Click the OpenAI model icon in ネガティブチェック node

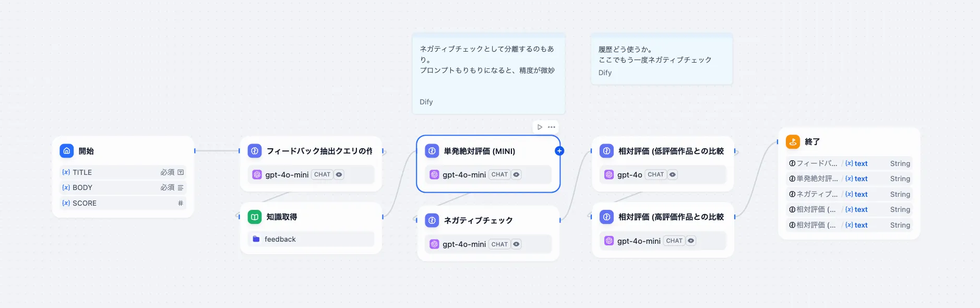pos(434,244)
